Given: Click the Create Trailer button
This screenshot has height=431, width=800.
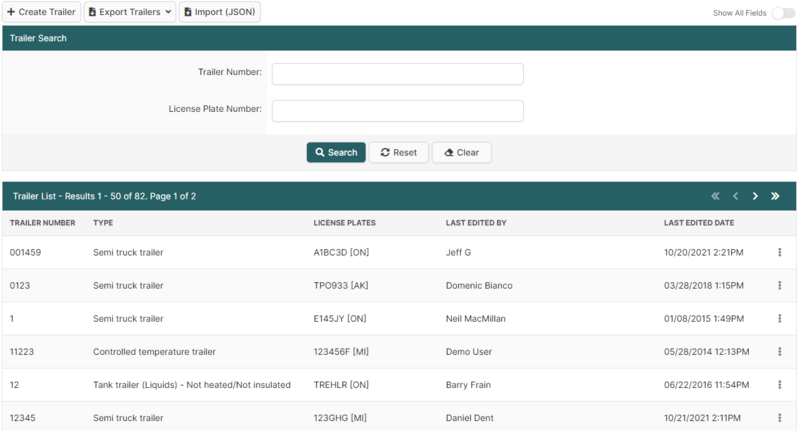Looking at the screenshot, I should pos(41,12).
